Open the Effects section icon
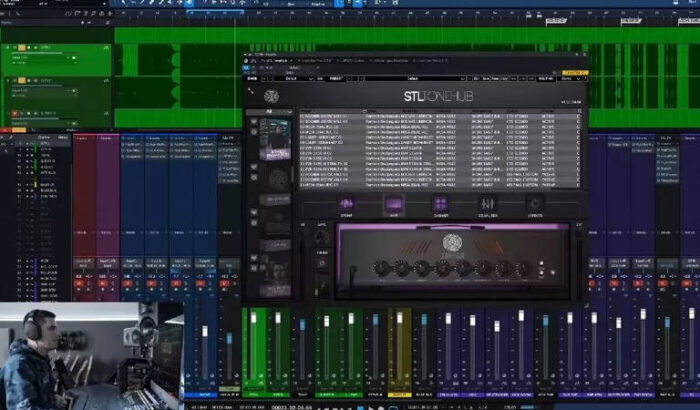This screenshot has width=700, height=410. tap(534, 204)
